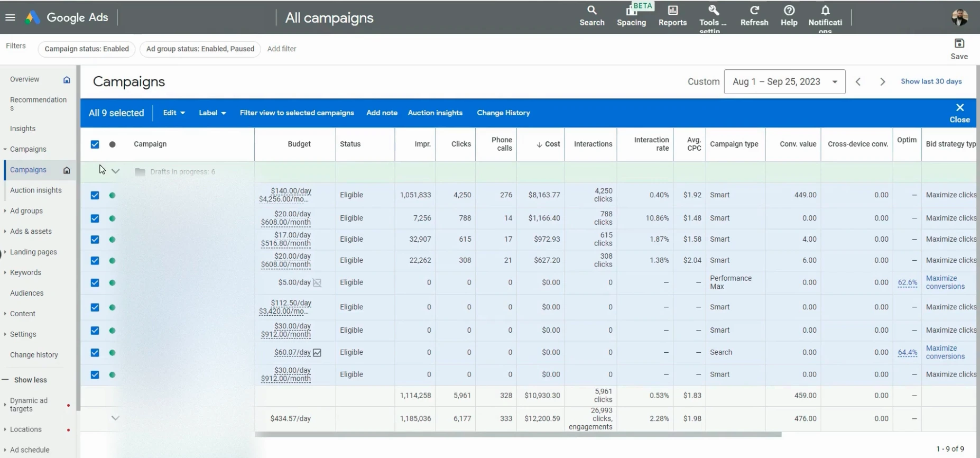The height and width of the screenshot is (458, 980).
Task: Click budget icon next to $5.00/day
Action: (317, 282)
